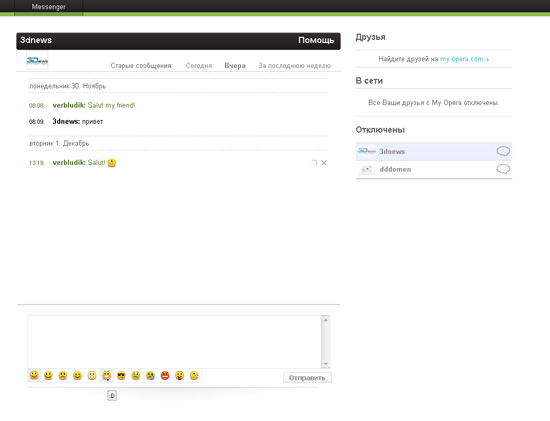This screenshot has height=421, width=550.
Task: Insert the crying smiley with tear
Action: pos(150,376)
